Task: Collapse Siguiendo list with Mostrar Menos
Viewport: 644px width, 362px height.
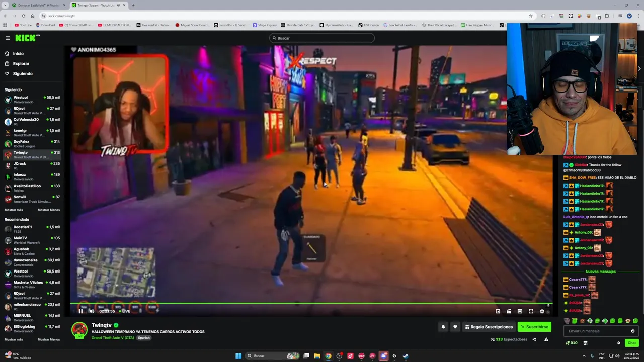Action: pos(49,210)
